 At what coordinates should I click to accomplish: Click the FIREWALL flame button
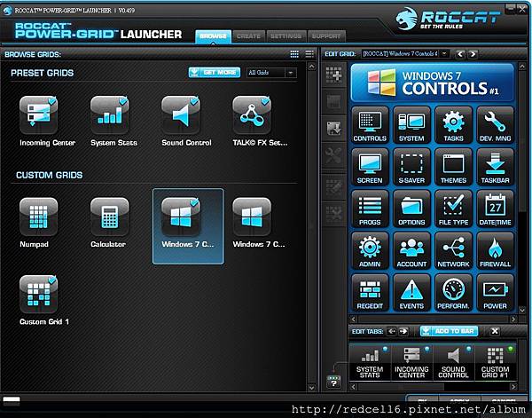point(495,250)
